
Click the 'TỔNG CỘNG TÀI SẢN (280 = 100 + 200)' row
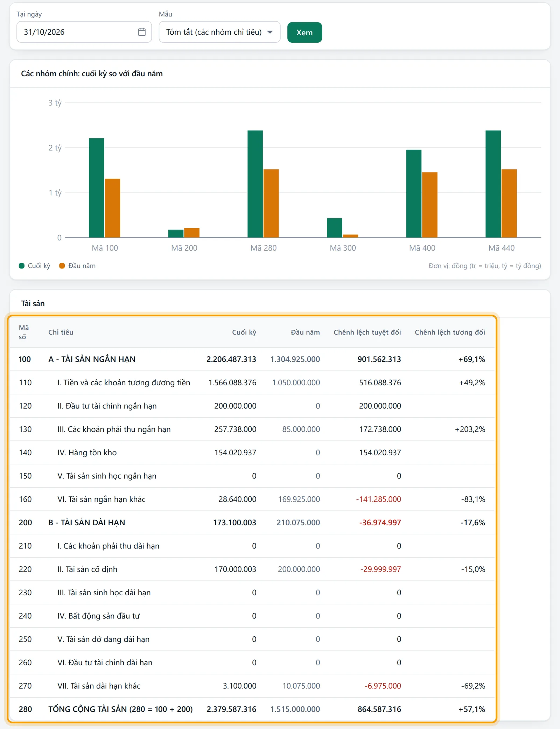(x=252, y=709)
